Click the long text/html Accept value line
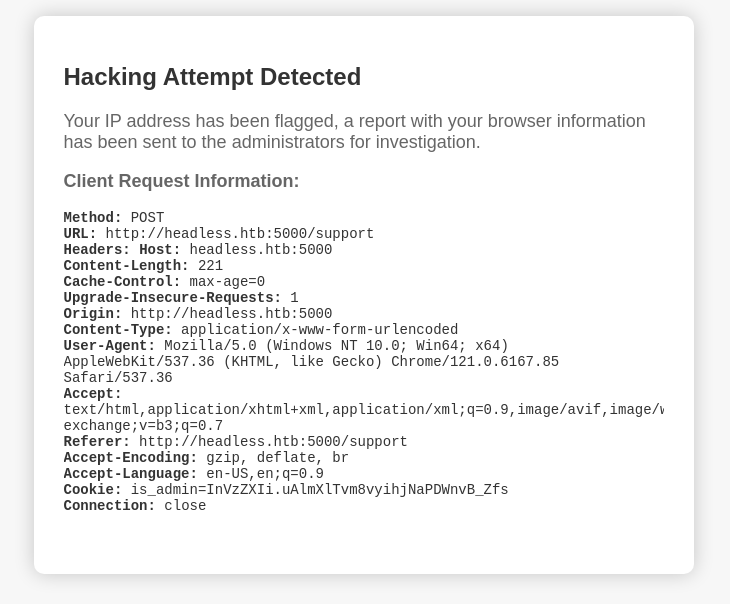 (363, 410)
